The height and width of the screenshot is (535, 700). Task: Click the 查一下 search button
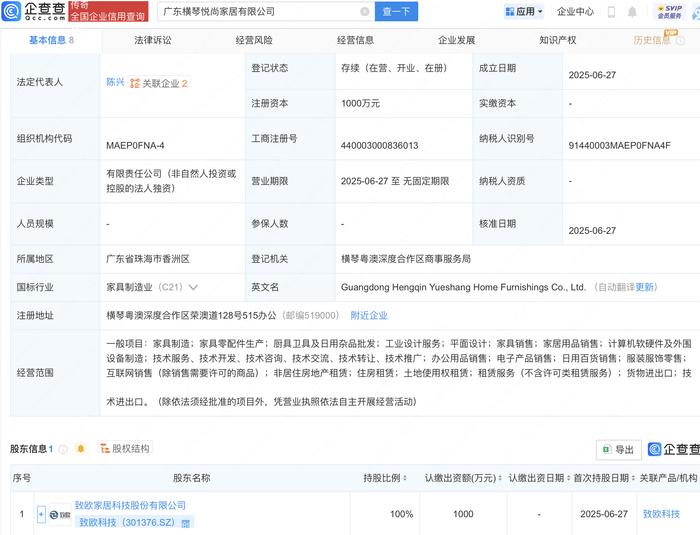396,12
